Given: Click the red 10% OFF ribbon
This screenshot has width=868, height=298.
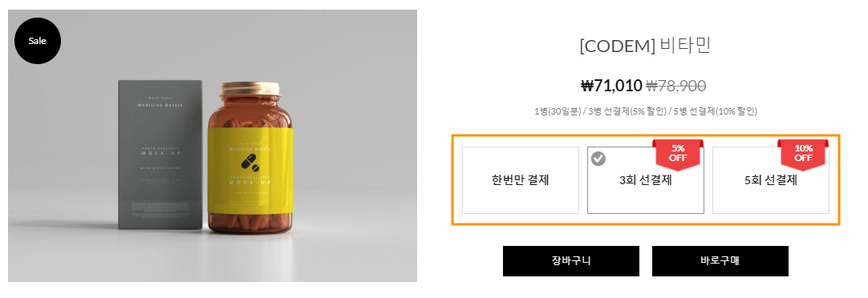Looking at the screenshot, I should coord(803,152).
